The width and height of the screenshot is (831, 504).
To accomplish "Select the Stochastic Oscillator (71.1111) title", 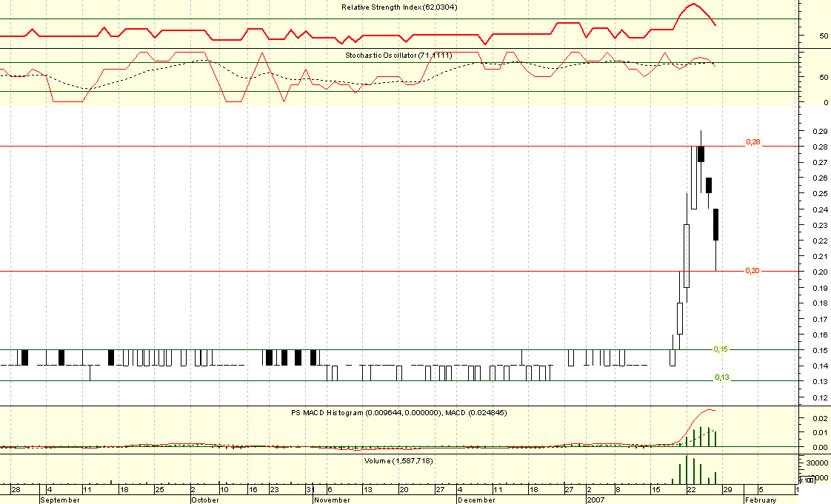I will coord(398,55).
